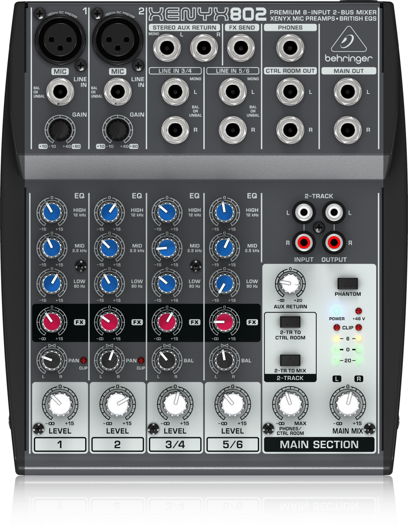
Task: Turn the PHONES/CTRL ROOM knob
Action: pyautogui.click(x=290, y=404)
